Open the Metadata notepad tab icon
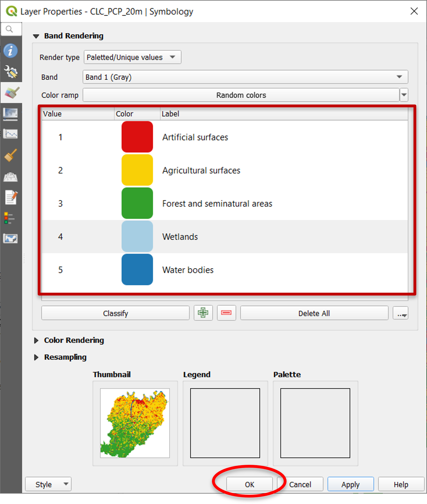Screen dimensions: 427x504 [11, 197]
